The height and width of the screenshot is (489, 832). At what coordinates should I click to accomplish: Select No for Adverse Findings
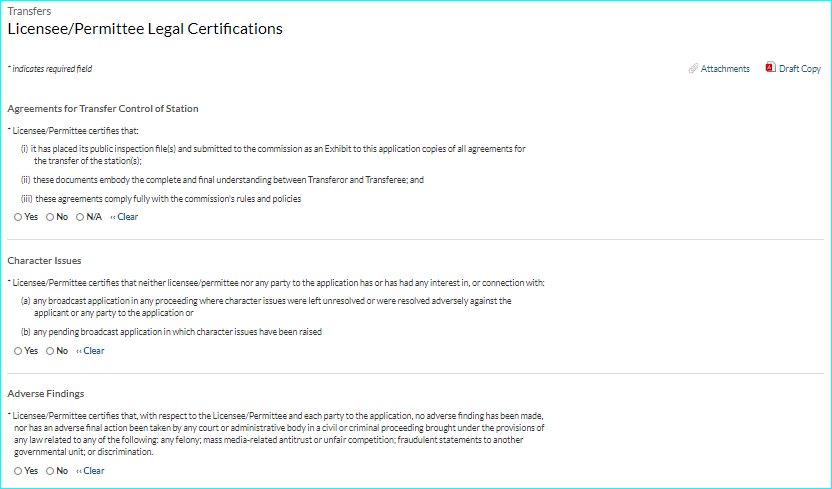click(x=50, y=471)
